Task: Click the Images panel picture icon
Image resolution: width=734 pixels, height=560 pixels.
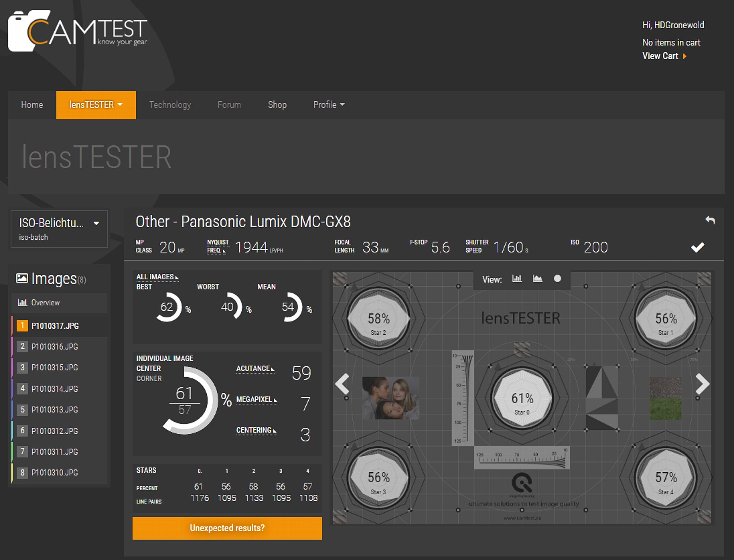Action: (22, 279)
